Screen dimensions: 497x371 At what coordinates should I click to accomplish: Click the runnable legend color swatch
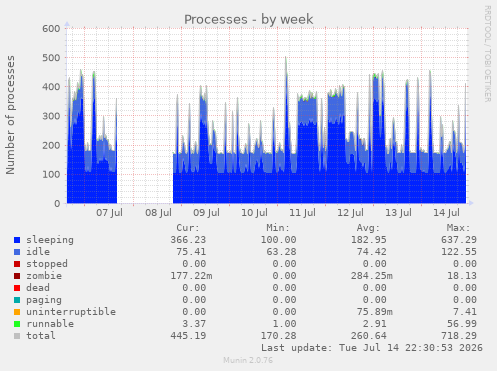(17, 324)
